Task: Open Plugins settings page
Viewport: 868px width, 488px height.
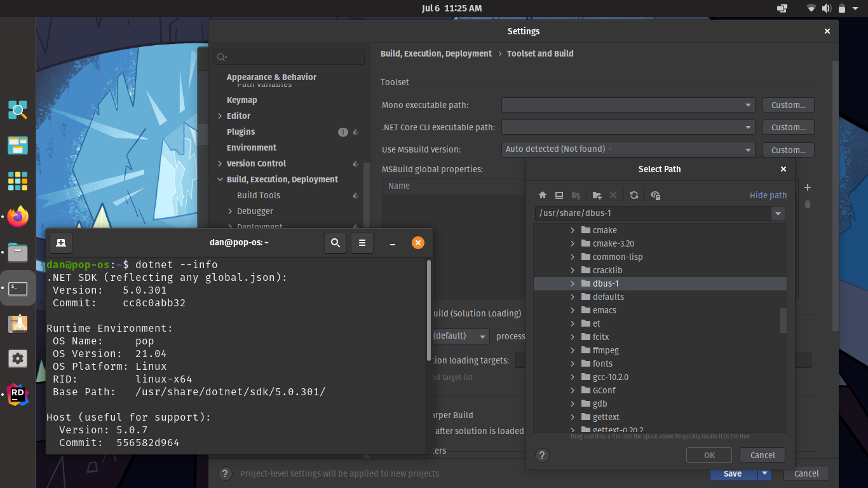Action: point(241,132)
